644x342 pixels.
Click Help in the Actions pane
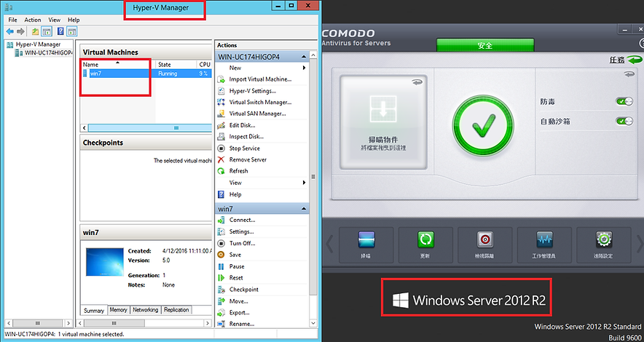coord(235,194)
